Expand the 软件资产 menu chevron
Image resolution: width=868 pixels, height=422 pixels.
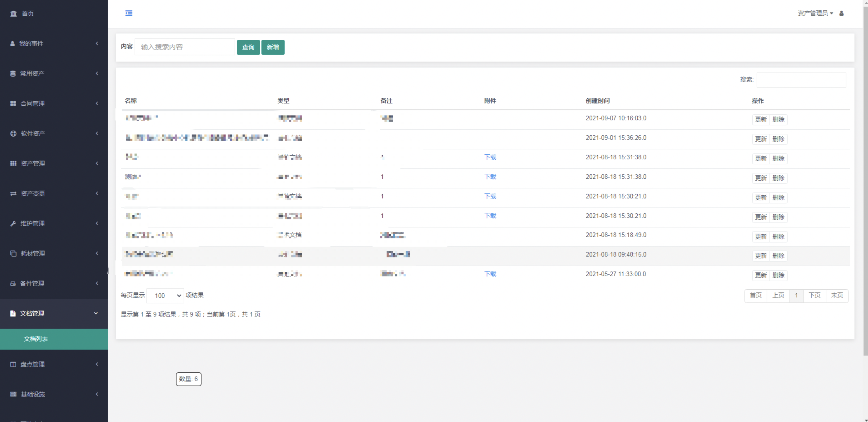[97, 133]
